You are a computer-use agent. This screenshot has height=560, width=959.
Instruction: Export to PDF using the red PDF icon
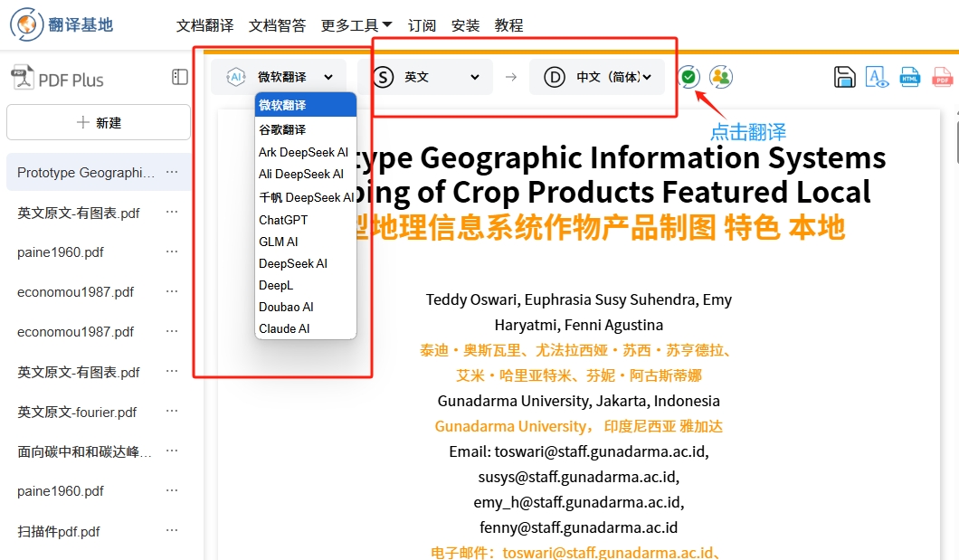943,77
